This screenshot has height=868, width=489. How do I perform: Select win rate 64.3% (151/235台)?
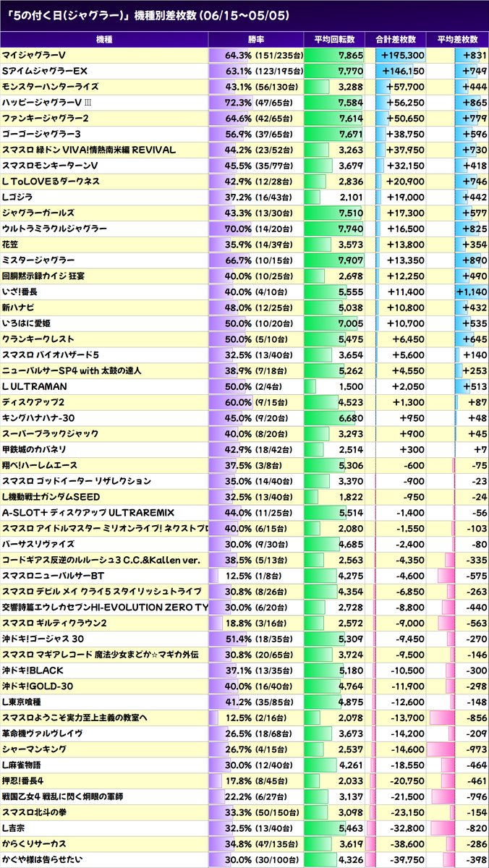pos(263,55)
